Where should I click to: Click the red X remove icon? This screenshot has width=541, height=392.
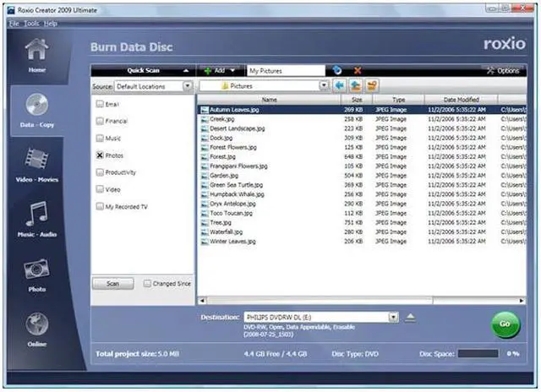pyautogui.click(x=358, y=71)
